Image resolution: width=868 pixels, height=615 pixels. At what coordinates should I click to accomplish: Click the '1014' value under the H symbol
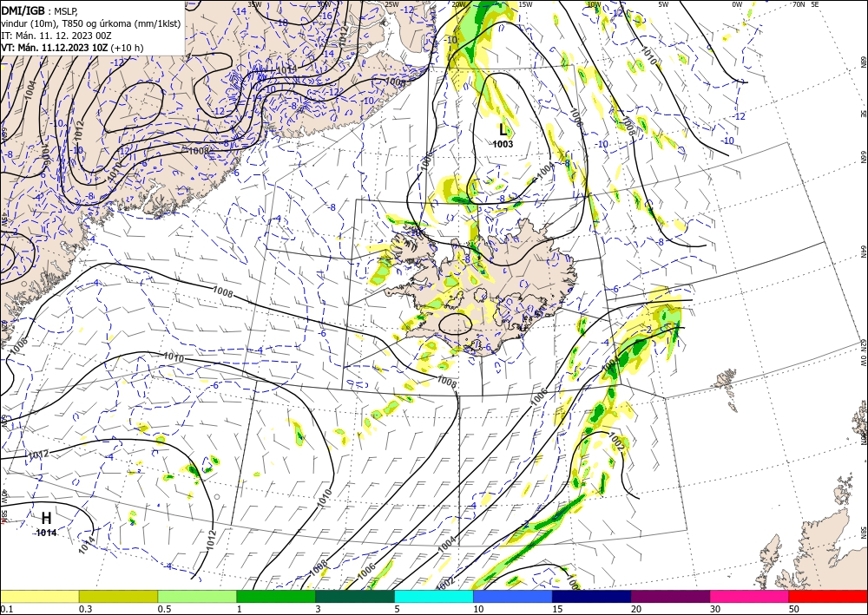47,533
